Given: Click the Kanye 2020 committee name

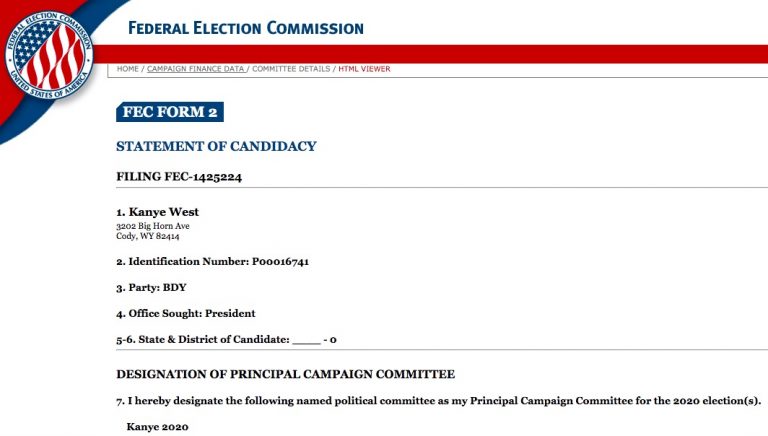Looking at the screenshot, I should point(157,427).
